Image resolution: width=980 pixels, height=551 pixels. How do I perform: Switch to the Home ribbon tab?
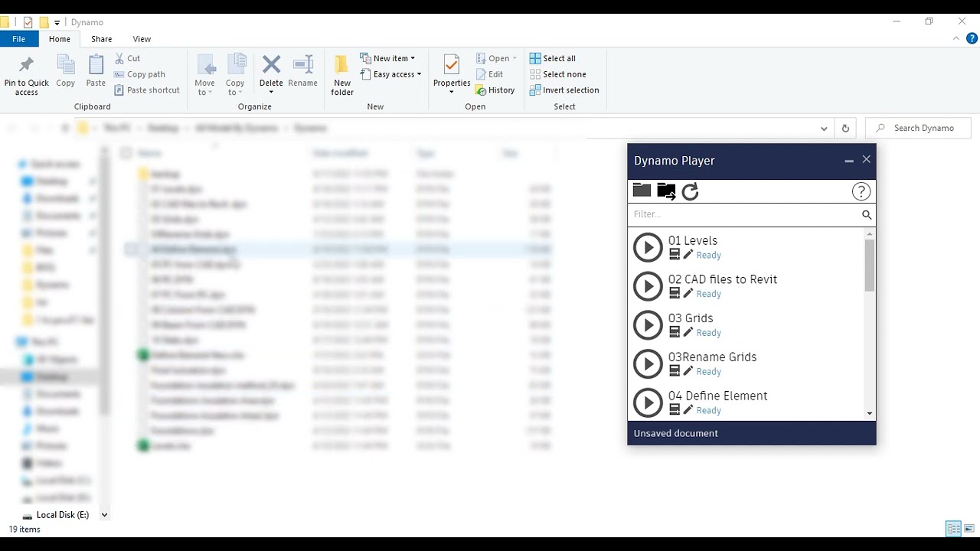coord(60,39)
